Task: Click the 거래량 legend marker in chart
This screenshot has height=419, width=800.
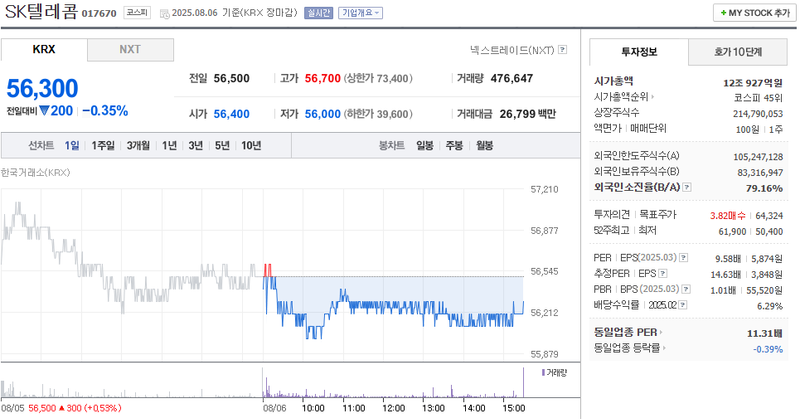Action: 543,373
